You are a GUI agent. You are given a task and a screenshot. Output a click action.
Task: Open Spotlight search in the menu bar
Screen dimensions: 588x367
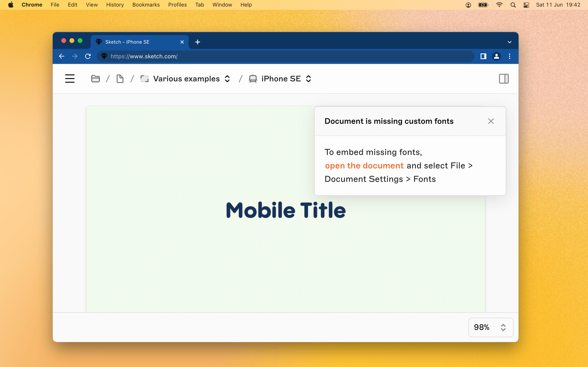(513, 5)
